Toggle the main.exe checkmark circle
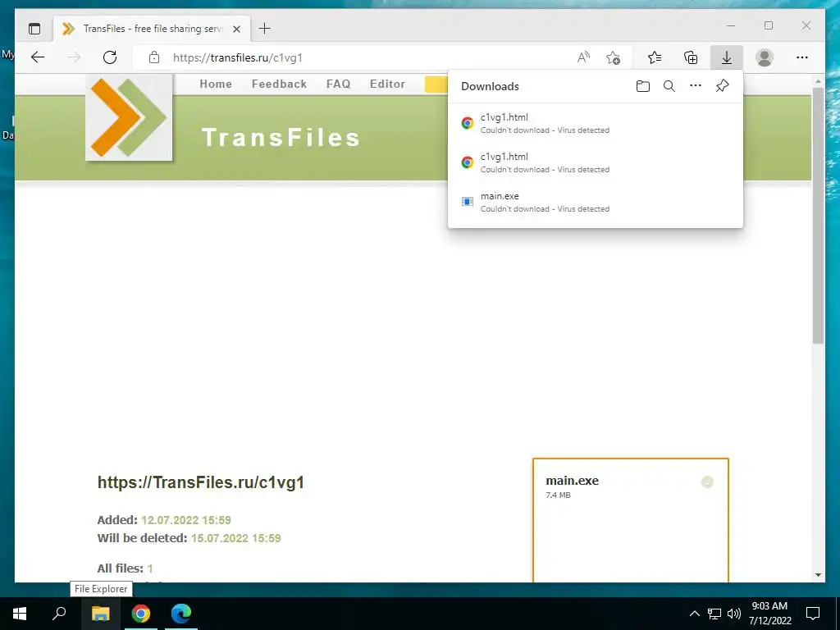This screenshot has height=630, width=840. pyautogui.click(x=707, y=482)
